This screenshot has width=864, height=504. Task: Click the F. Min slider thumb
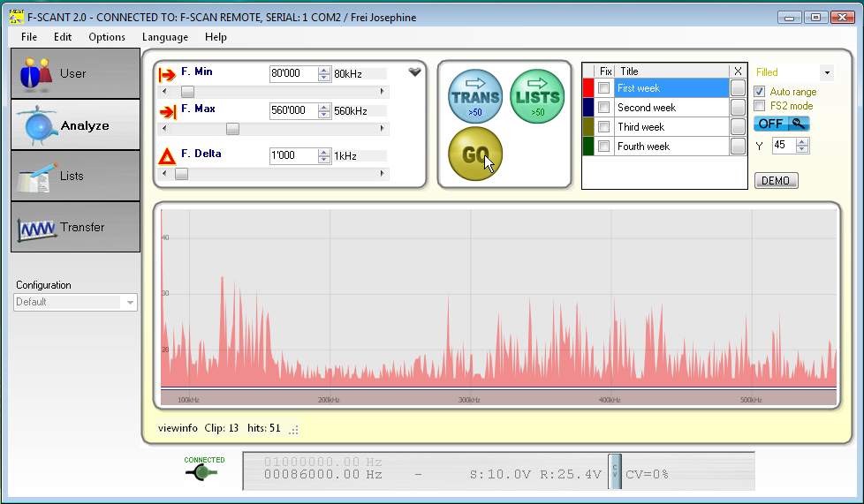187,92
